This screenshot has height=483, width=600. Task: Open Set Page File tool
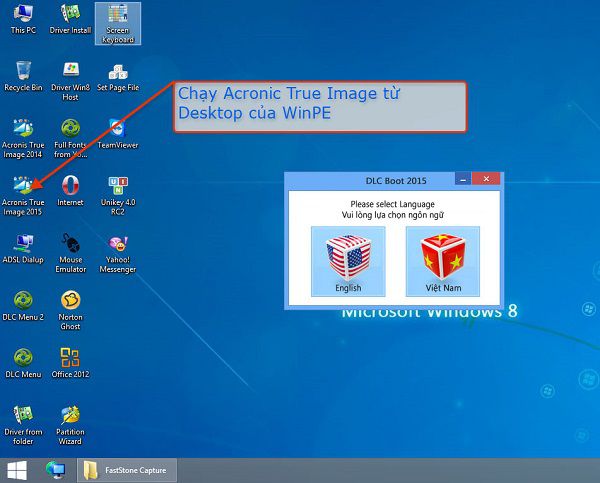[x=118, y=76]
